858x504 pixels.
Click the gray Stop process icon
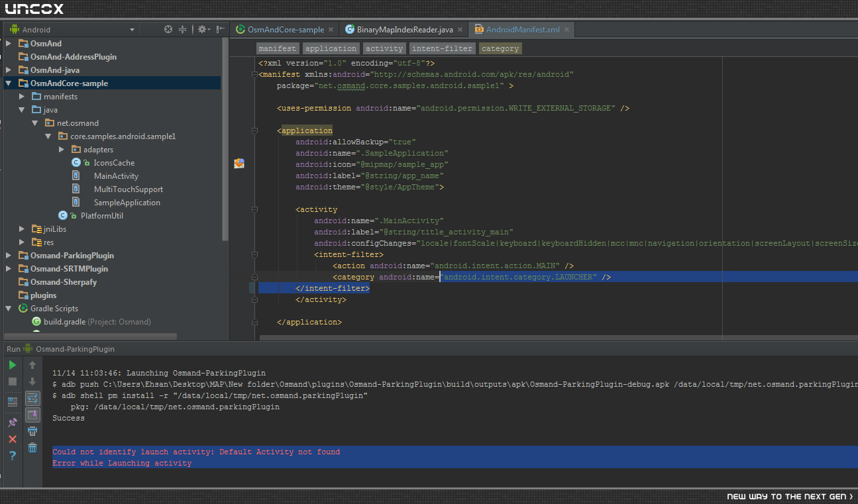click(x=13, y=381)
